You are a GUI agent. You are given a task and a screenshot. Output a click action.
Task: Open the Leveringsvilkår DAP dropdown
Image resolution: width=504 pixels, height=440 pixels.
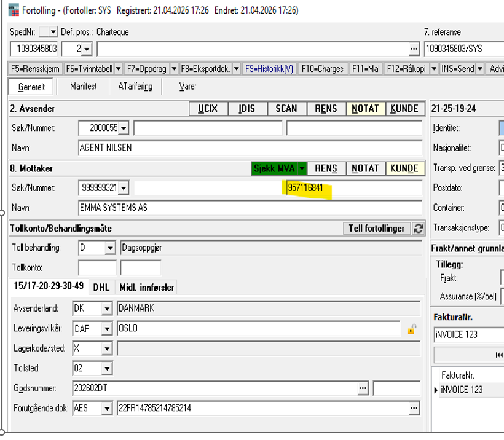(107, 329)
